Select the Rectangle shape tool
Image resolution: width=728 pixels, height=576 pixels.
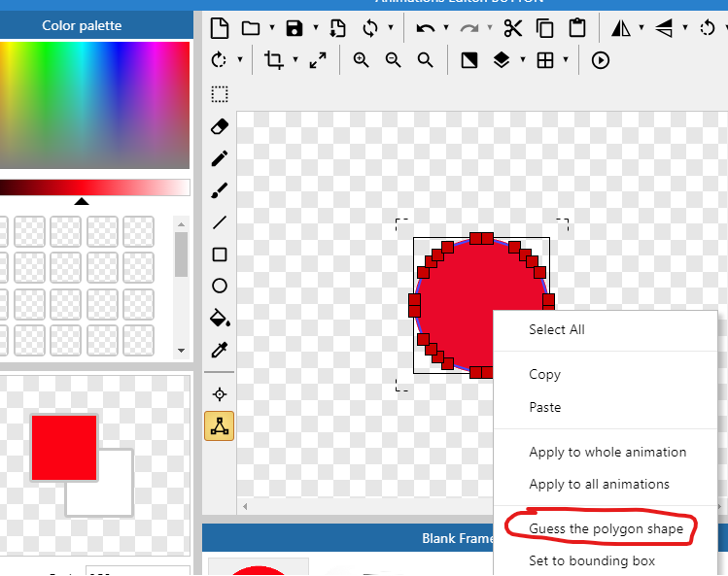220,254
